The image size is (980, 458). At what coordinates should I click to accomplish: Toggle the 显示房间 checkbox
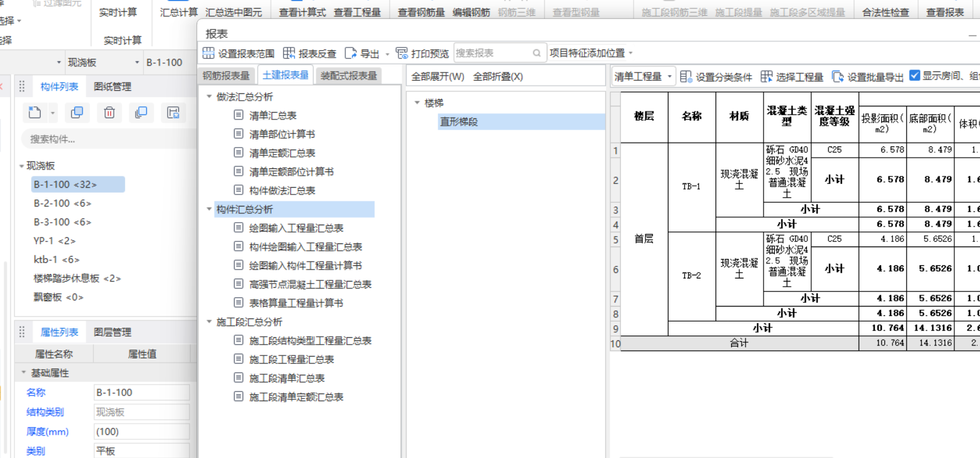(x=915, y=76)
